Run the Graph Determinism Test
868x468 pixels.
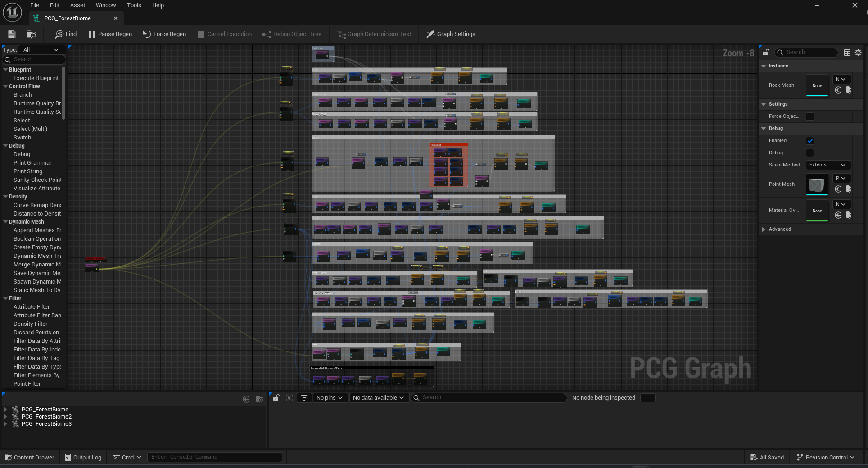point(375,34)
